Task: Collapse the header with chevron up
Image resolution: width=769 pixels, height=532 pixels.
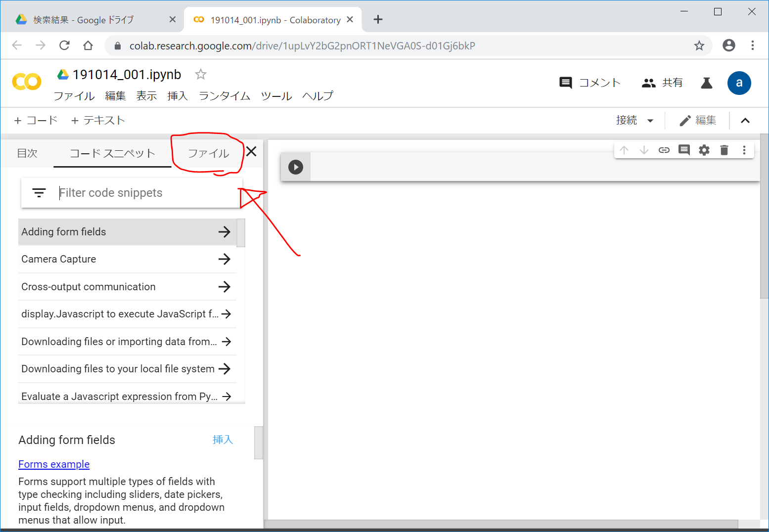Action: click(x=745, y=121)
